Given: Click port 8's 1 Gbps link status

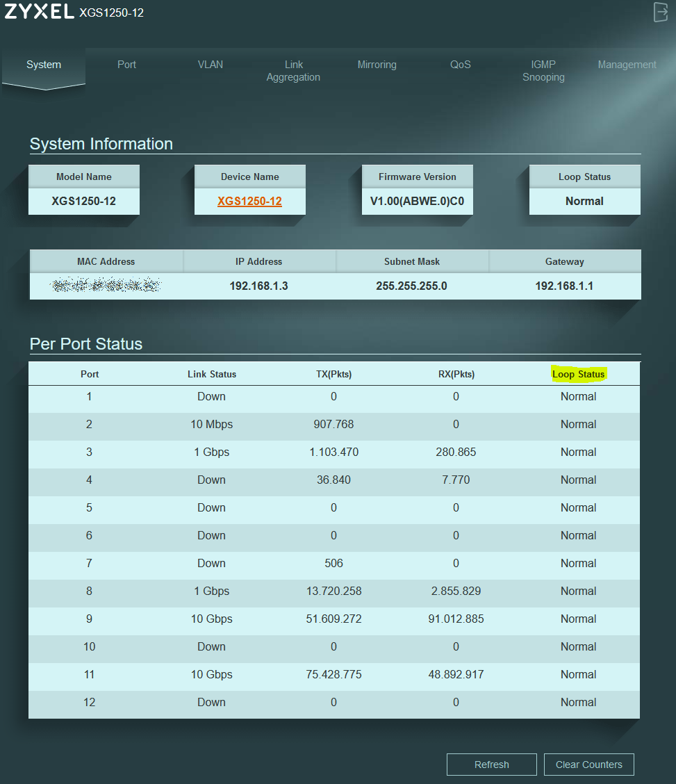Looking at the screenshot, I should pyautogui.click(x=212, y=591).
